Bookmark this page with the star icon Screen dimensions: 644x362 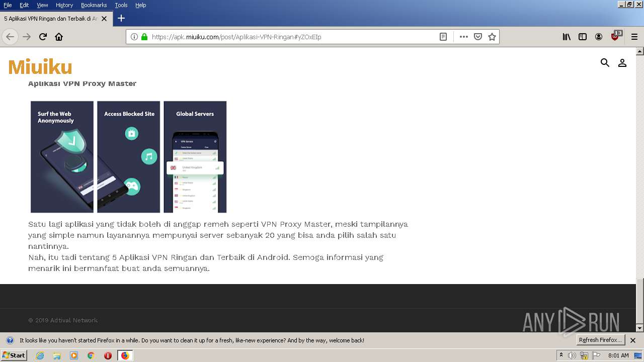click(492, 37)
